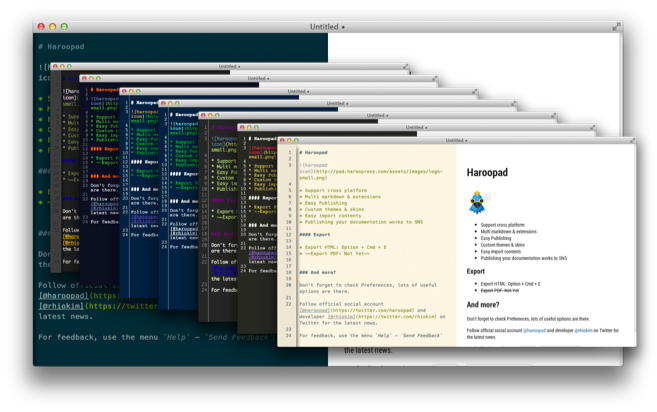Enter fullscreen on the cream-themed front window
The height and width of the screenshot is (412, 657).
click(632, 140)
